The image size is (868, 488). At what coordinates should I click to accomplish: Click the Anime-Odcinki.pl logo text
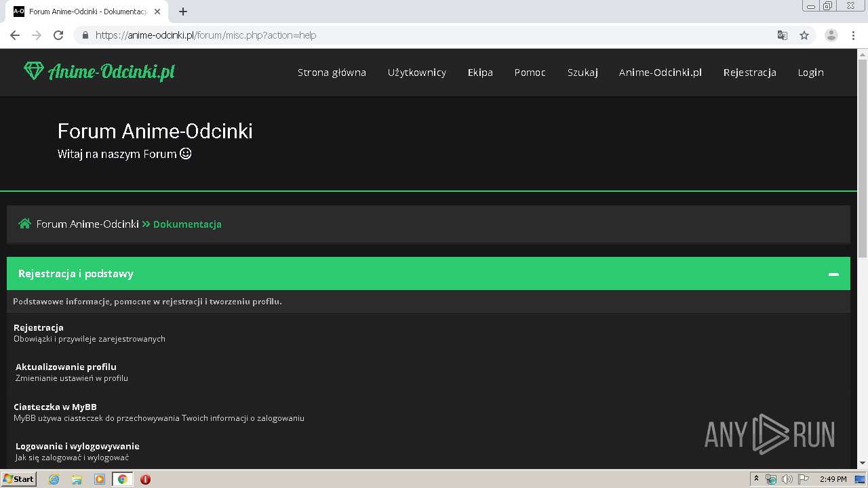point(111,71)
